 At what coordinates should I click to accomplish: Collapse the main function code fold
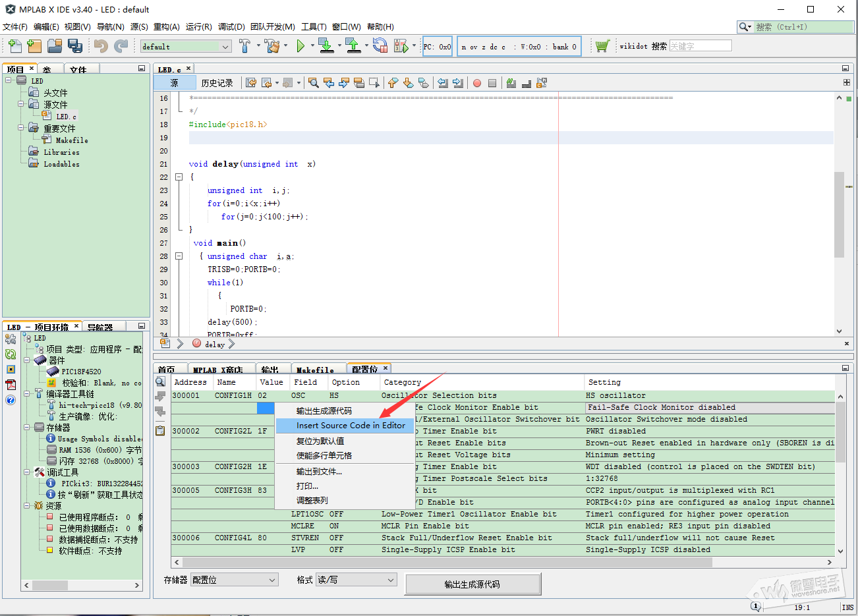point(179,256)
